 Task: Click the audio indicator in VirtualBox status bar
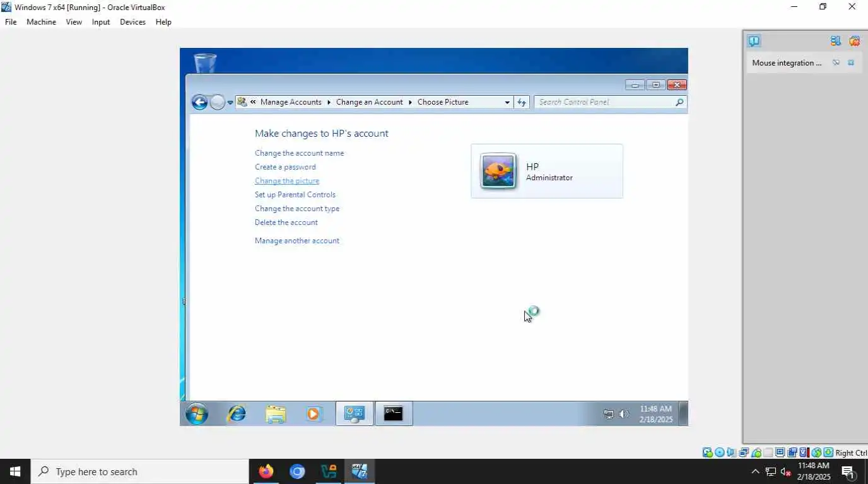coord(731,452)
